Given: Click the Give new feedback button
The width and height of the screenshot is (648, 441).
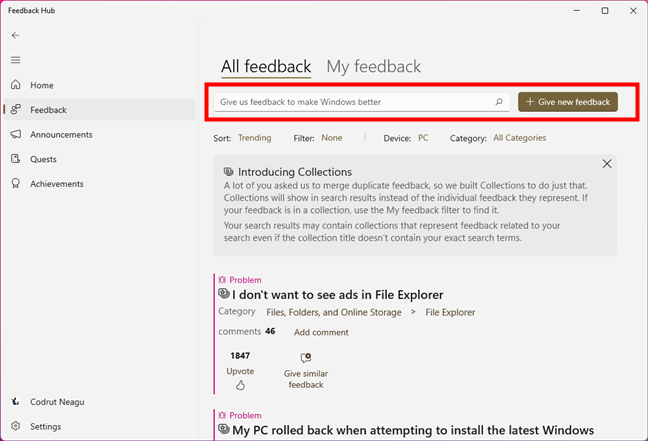Looking at the screenshot, I should [x=568, y=102].
